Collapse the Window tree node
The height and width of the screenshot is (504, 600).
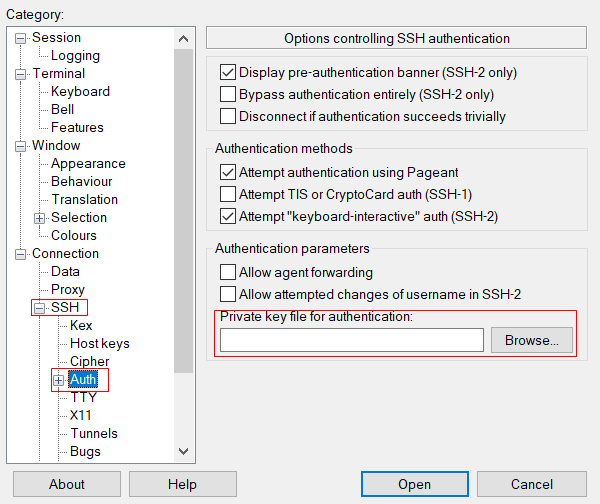click(20, 146)
